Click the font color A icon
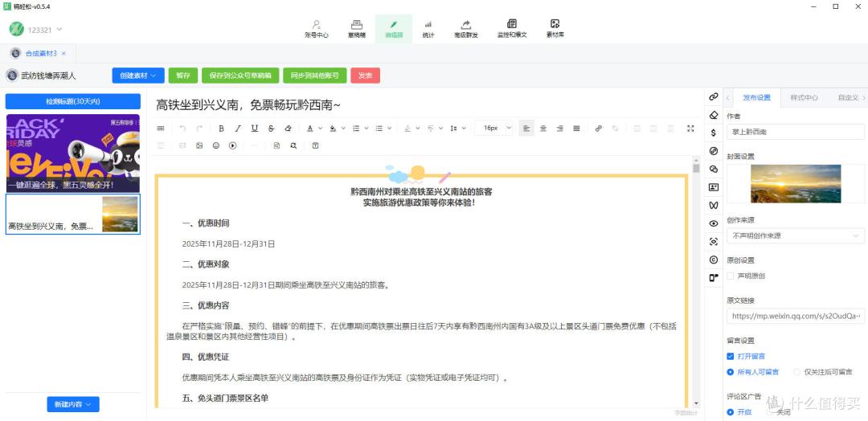This screenshot has width=868, height=421. (x=310, y=129)
